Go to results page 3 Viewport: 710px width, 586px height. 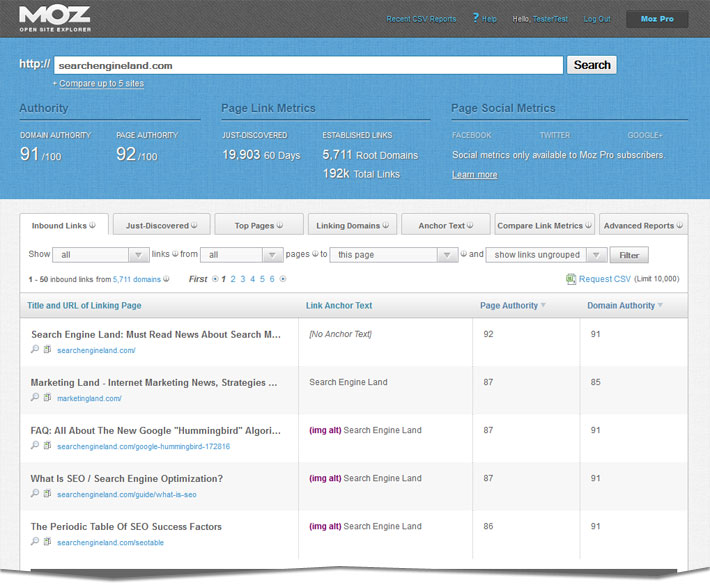[x=243, y=279]
